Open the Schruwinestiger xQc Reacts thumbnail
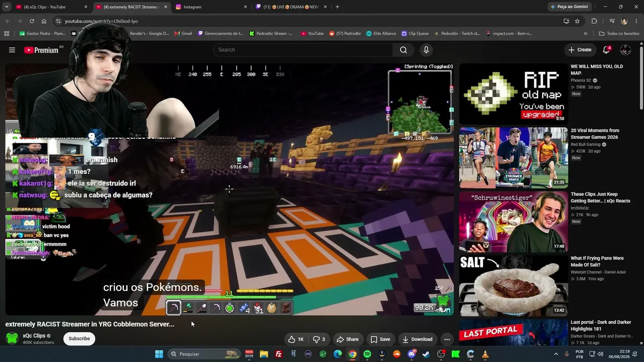 click(513, 222)
